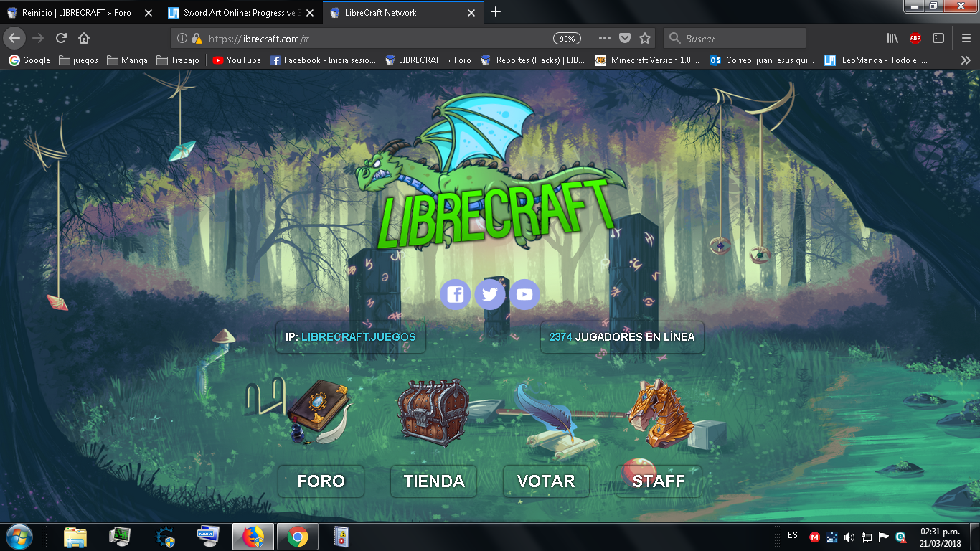Select the LibreCraft Network tab

click(404, 13)
